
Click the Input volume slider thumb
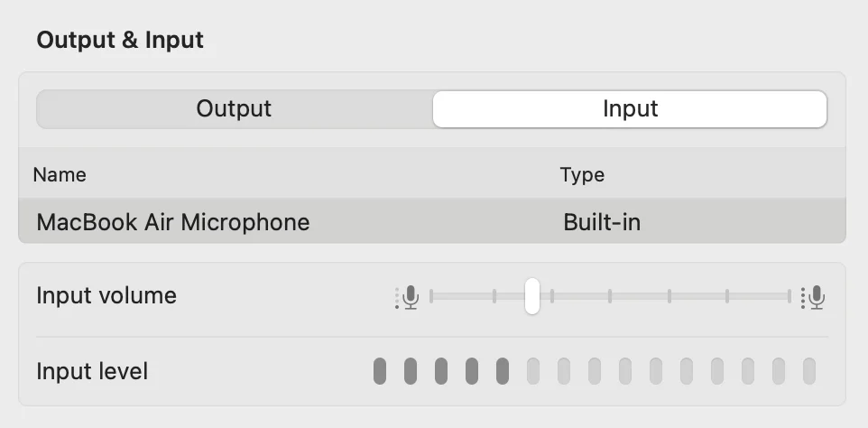(532, 296)
